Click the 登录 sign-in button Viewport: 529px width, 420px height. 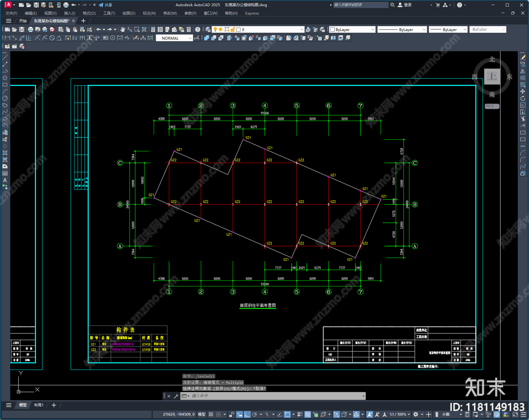[x=405, y=5]
